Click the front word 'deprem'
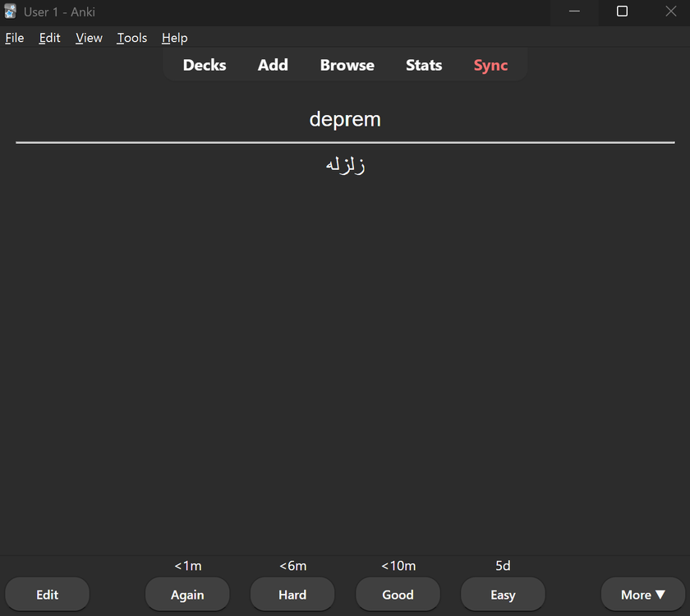 (345, 119)
